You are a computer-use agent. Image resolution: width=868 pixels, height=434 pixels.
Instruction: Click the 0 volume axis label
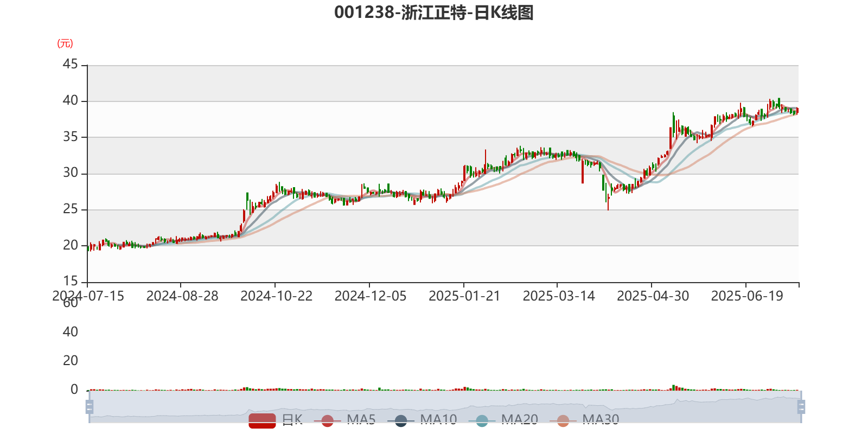tap(74, 390)
